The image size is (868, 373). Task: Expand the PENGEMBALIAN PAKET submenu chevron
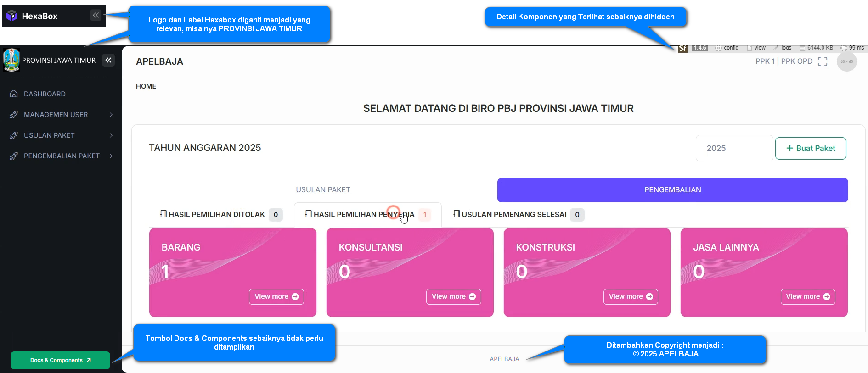(111, 156)
